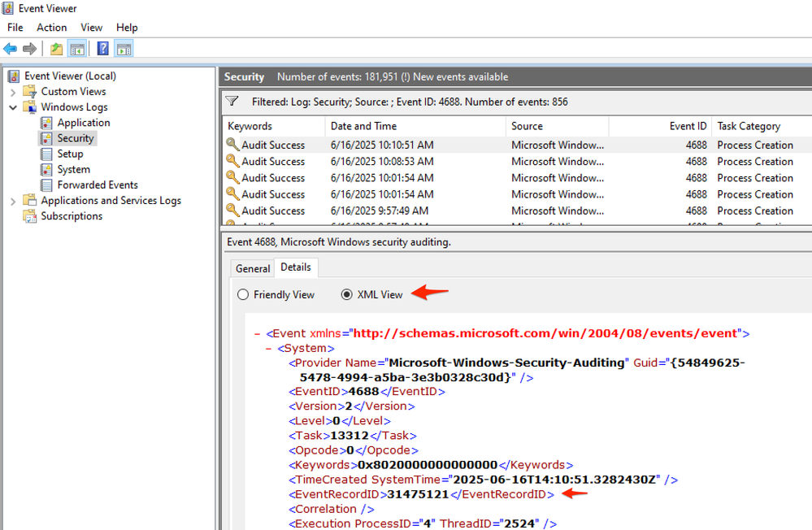Expand the Custom Views tree node
Image resolution: width=812 pixels, height=530 pixels.
tap(13, 92)
